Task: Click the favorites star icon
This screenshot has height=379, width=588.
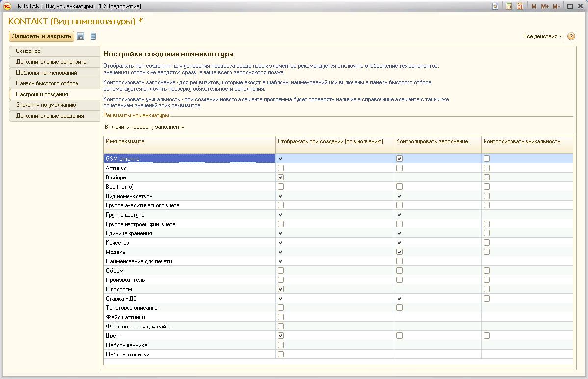Action: [496, 6]
